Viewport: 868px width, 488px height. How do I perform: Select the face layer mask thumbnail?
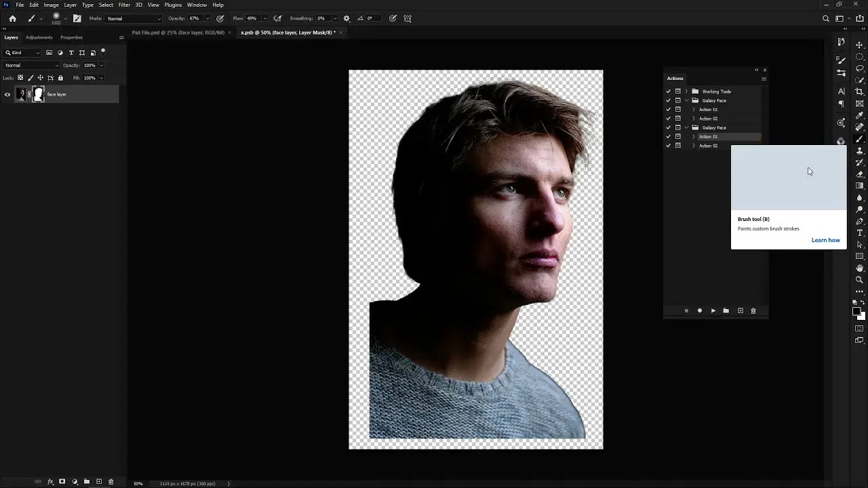38,94
